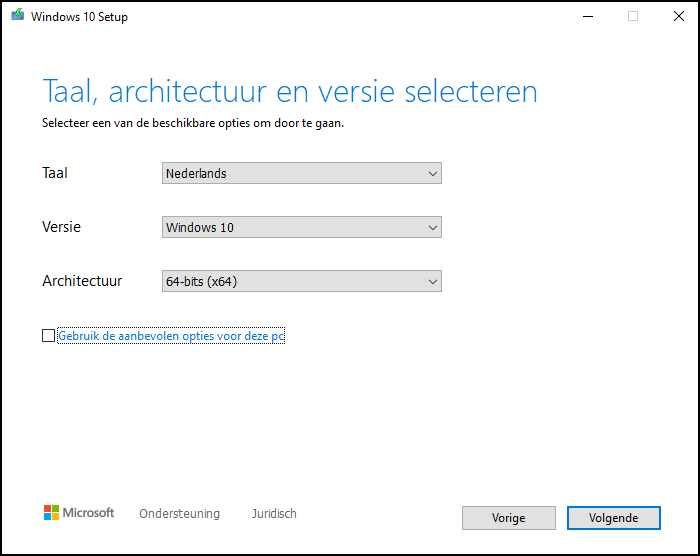Click the Architectuur label
Viewport: 700px width, 556px height.
(x=82, y=281)
